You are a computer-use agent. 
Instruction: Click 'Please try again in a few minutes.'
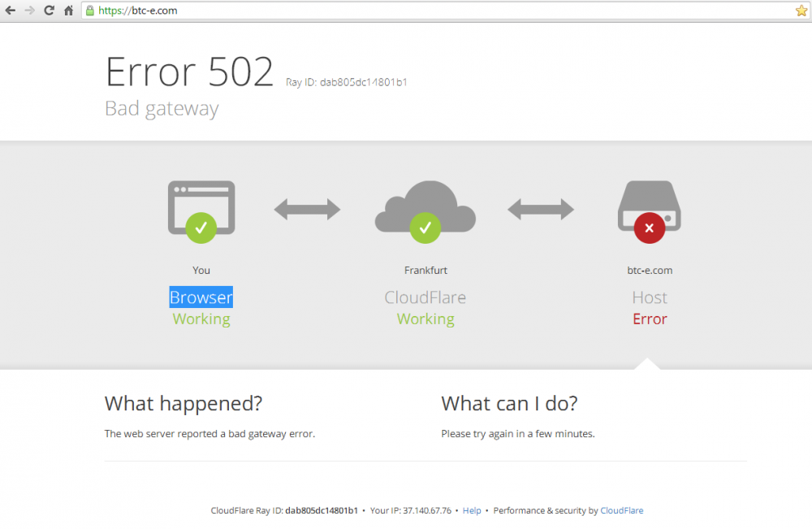[518, 434]
